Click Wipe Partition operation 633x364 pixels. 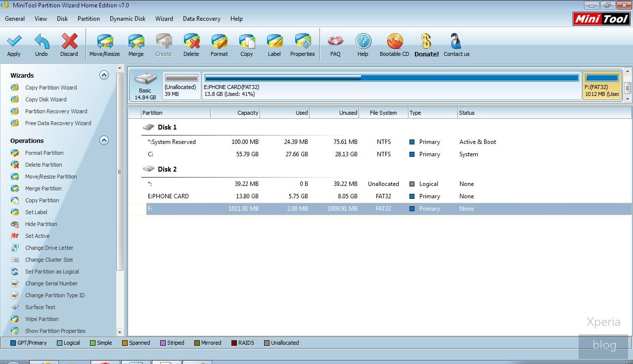point(42,319)
